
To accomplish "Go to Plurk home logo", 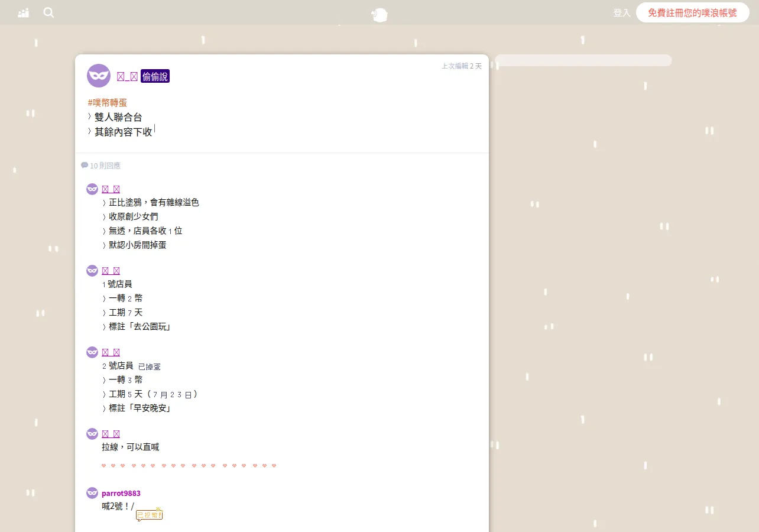I will [379, 15].
